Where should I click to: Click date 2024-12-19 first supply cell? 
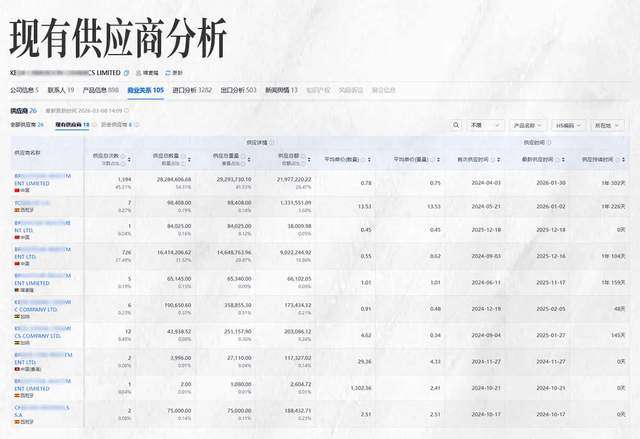(486, 309)
